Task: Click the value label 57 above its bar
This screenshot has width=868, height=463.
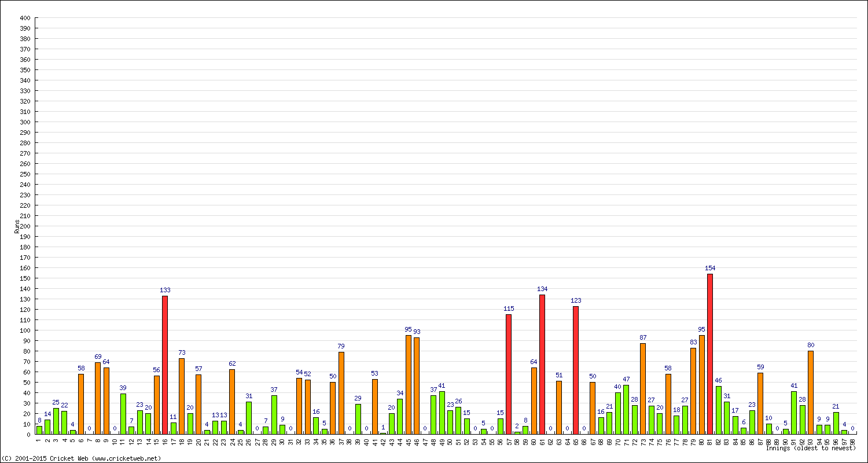Action: 198,369
